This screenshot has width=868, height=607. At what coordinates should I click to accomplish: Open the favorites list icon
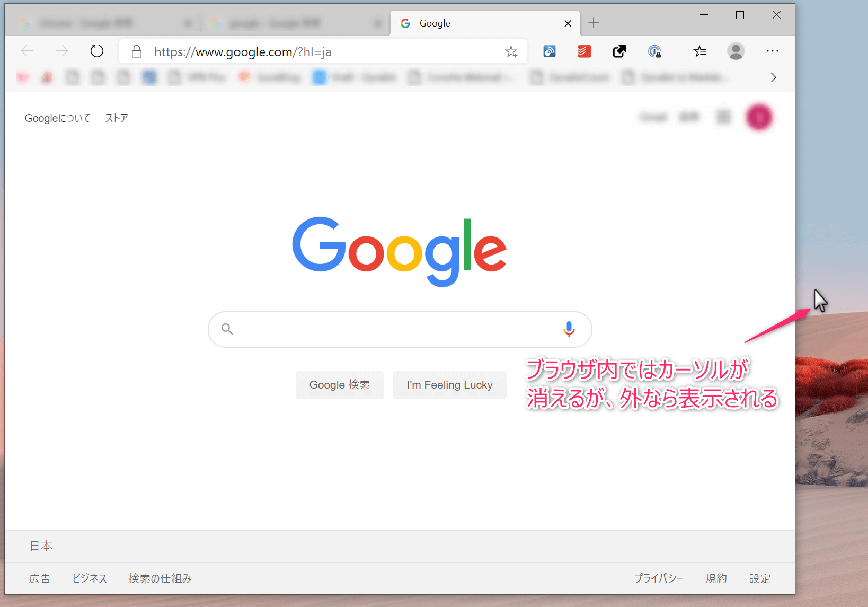(700, 51)
